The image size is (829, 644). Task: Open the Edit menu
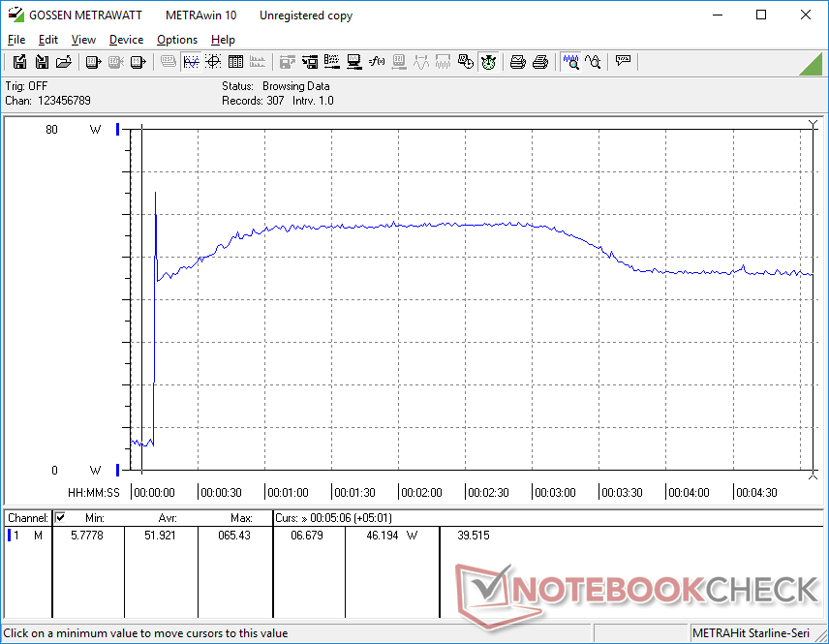48,40
